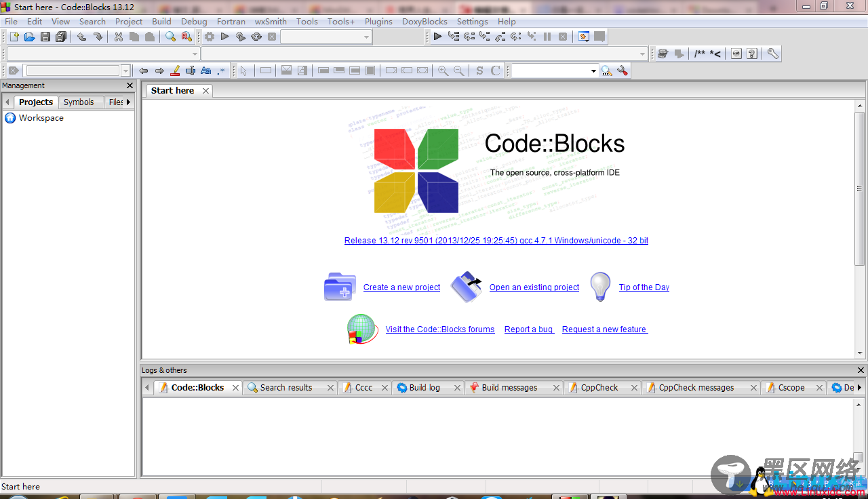Click the Run (play) icon in build toolbar

coord(225,37)
